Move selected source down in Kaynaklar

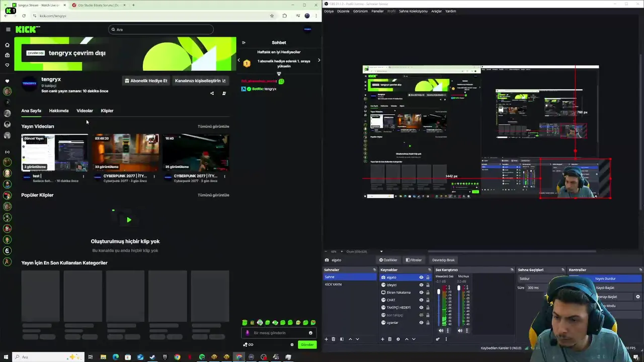[414, 339]
